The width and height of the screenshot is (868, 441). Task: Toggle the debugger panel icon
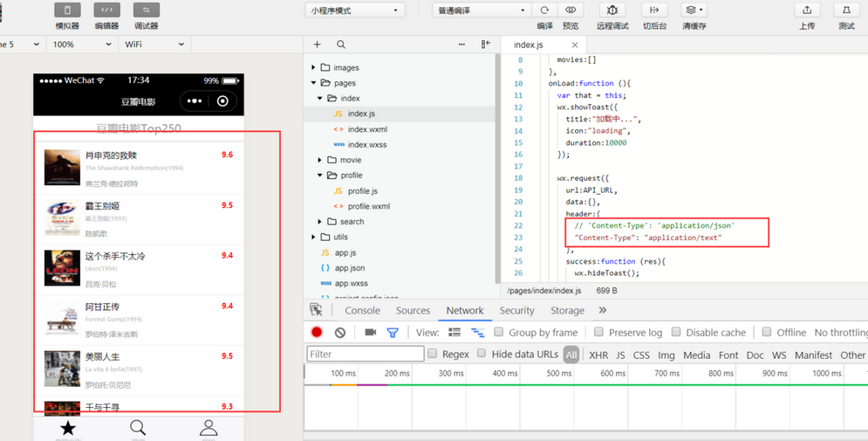pyautogui.click(x=147, y=10)
